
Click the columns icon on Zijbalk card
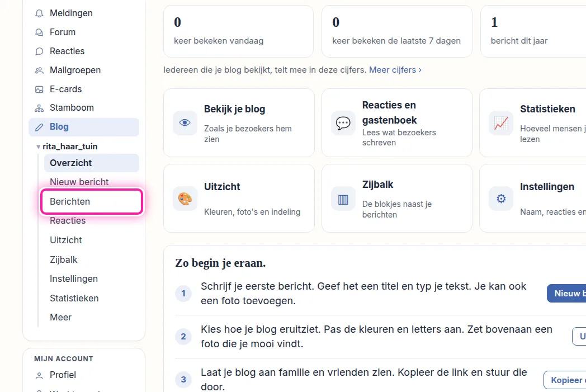point(343,199)
